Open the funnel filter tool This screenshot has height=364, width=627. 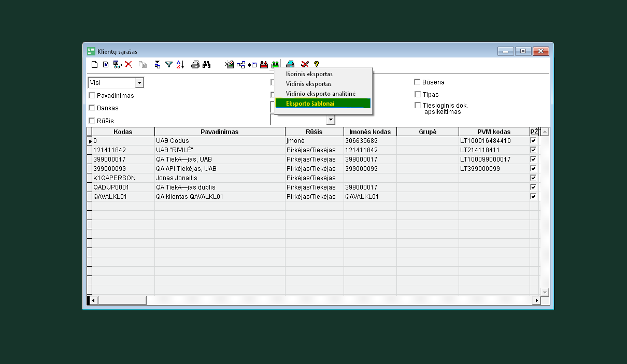(169, 65)
